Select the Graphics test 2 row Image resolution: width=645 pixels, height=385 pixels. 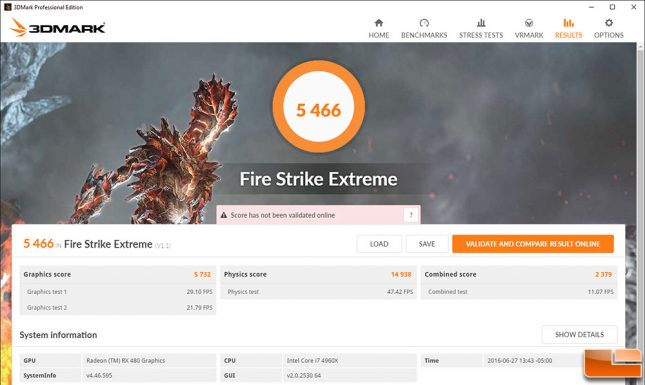point(118,307)
